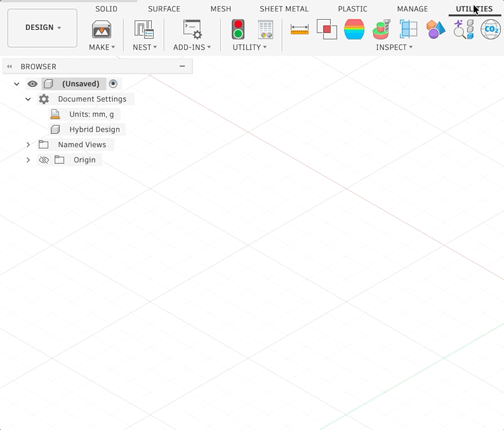Switch to the PLASTIC tab
This screenshot has width=504, height=430.
[352, 9]
